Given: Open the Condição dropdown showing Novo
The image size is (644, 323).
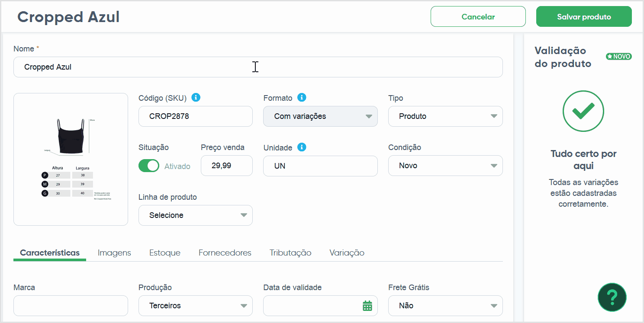Looking at the screenshot, I should tap(445, 166).
